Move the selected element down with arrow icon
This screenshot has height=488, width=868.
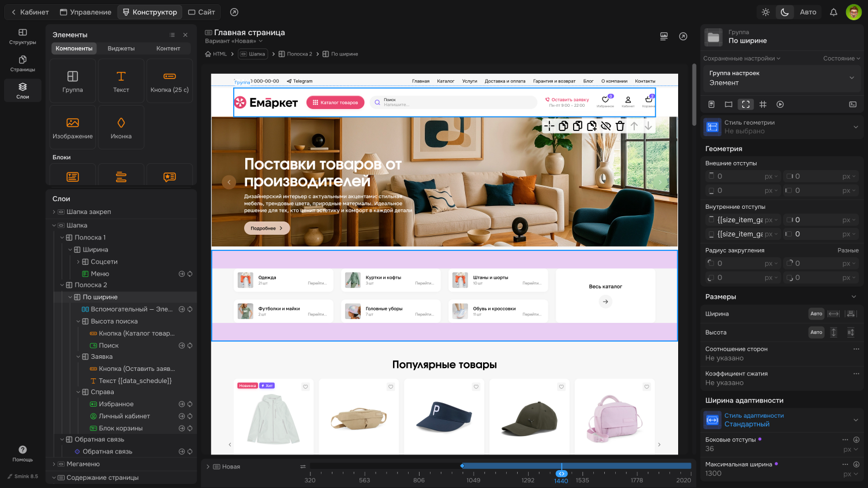click(648, 126)
